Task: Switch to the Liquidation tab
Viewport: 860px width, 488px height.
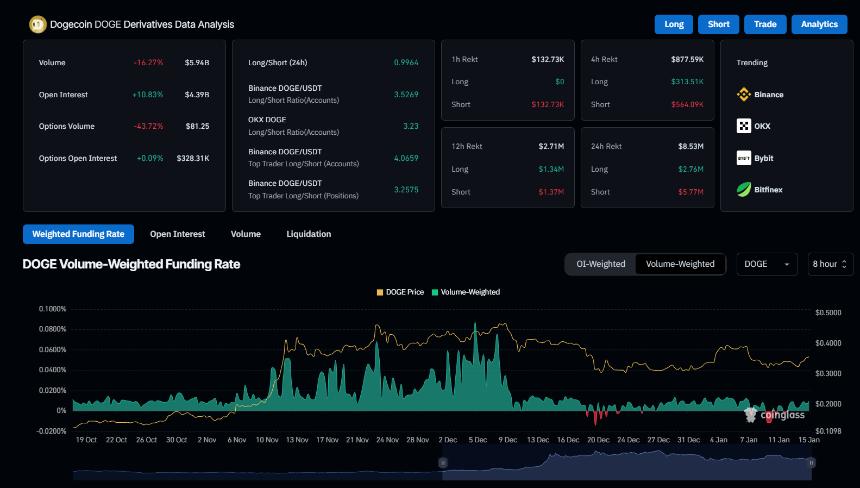Action: click(309, 234)
